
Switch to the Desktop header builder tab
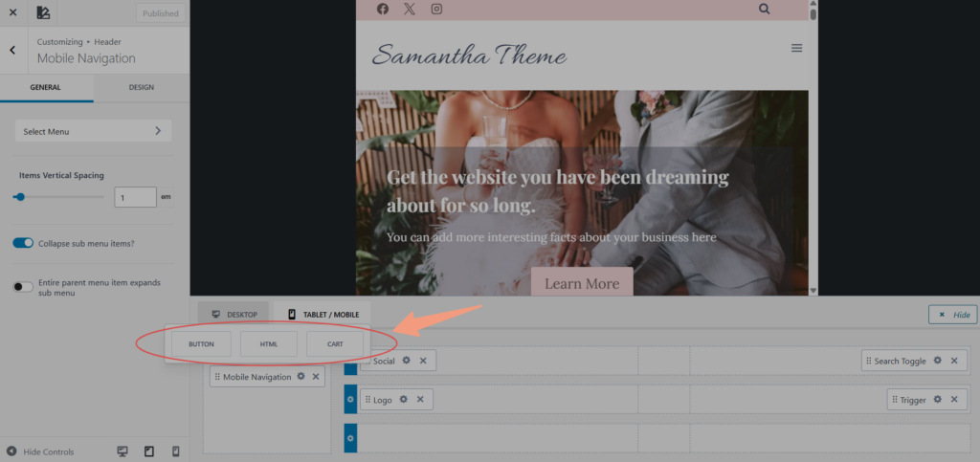[x=234, y=314]
